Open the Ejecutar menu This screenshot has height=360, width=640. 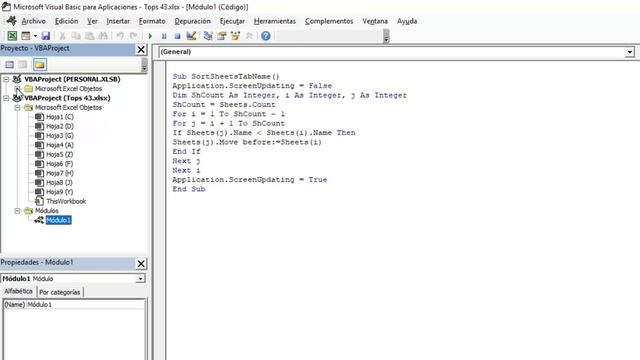point(232,21)
